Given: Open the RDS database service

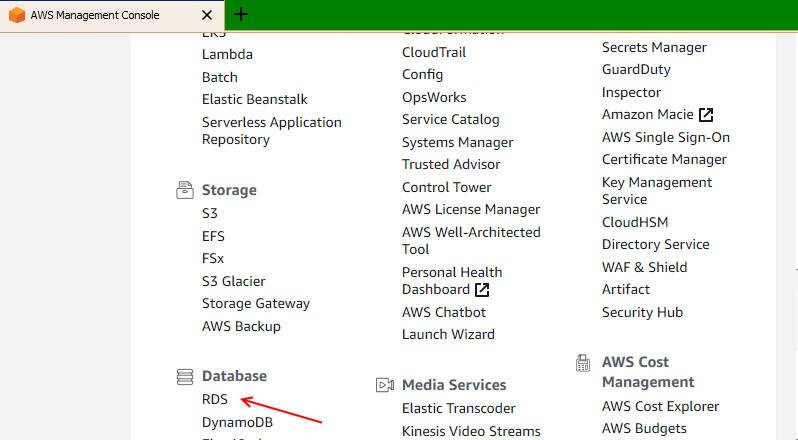Looking at the screenshot, I should click(x=214, y=399).
